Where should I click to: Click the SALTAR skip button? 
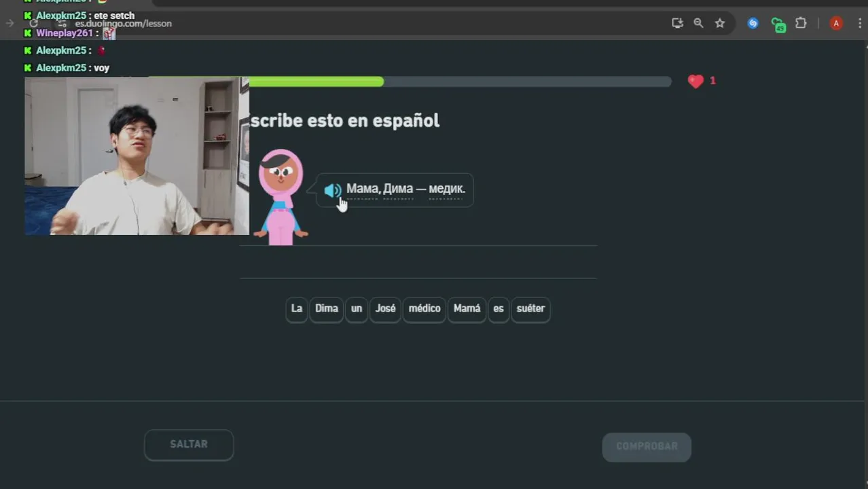pyautogui.click(x=189, y=445)
